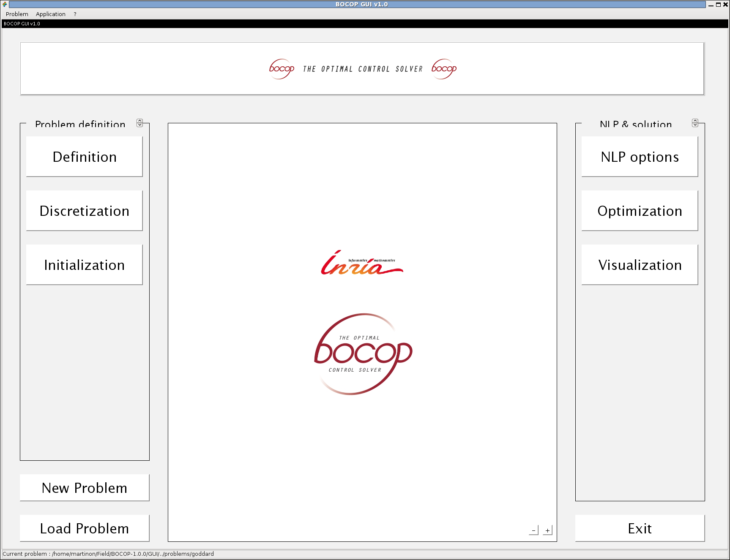Click the right Bocop logo in header banner
Screen dimensions: 730x560
coord(444,69)
